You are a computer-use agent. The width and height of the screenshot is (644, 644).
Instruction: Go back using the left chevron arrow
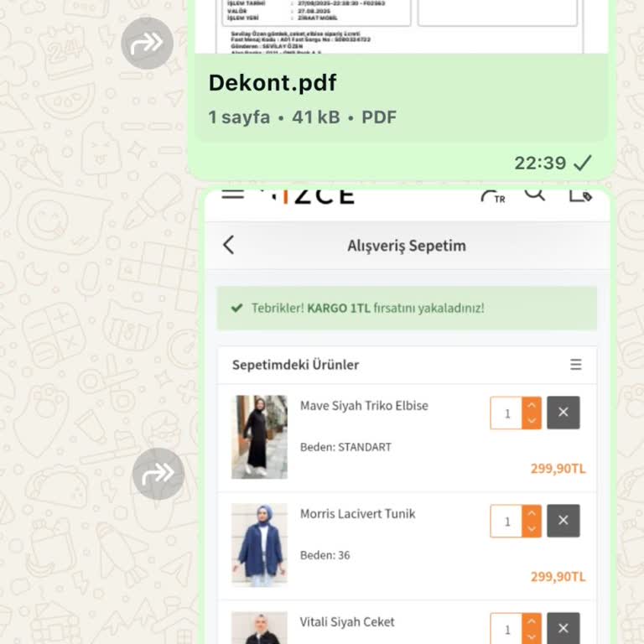coord(229,245)
